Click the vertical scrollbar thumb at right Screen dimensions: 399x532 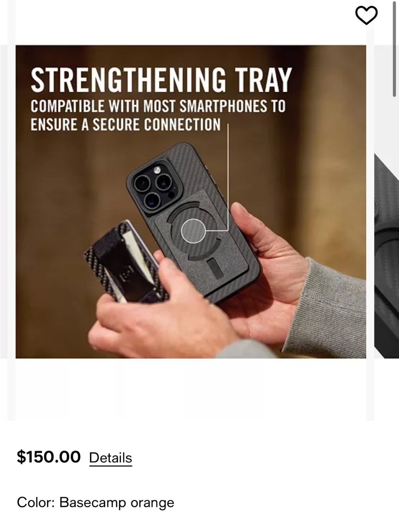(394, 49)
